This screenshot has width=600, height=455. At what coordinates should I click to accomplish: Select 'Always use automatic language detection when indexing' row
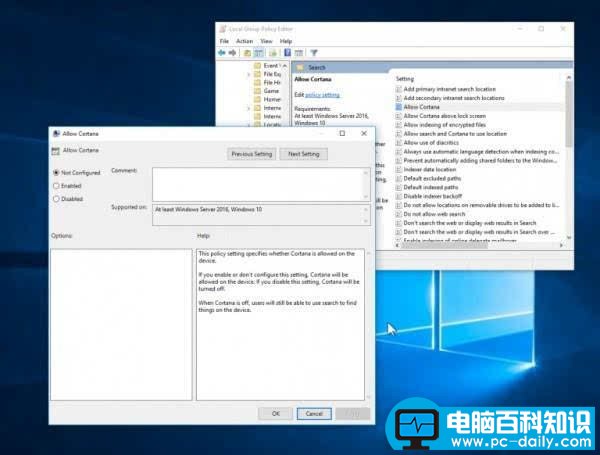tap(477, 152)
